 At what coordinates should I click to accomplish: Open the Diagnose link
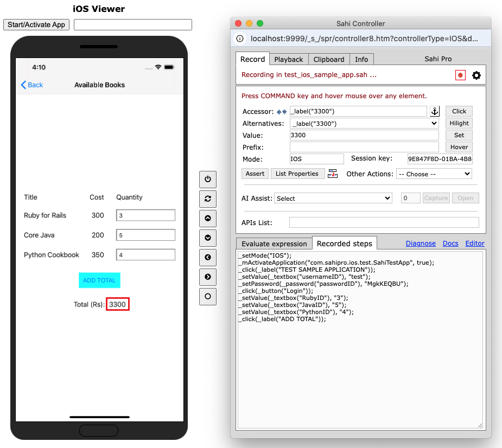tap(421, 244)
